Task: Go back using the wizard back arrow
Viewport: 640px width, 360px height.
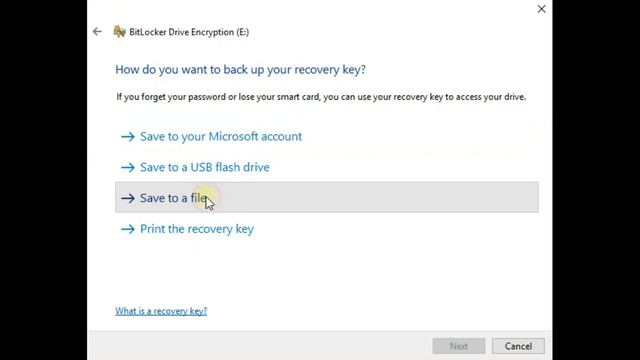Action: point(97,31)
